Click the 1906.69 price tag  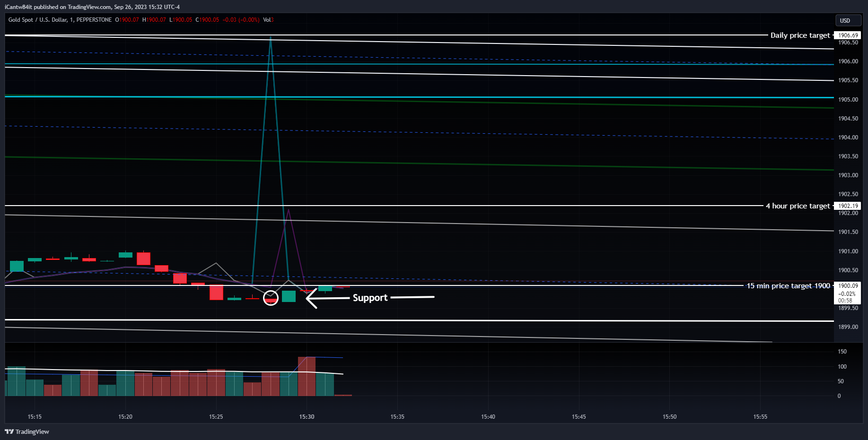[848, 35]
